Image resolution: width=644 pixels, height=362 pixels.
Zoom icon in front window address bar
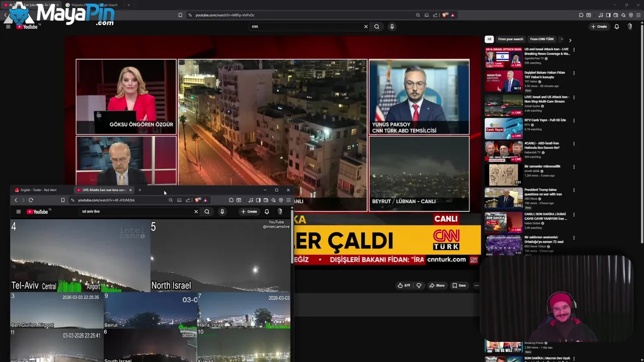tap(171, 200)
